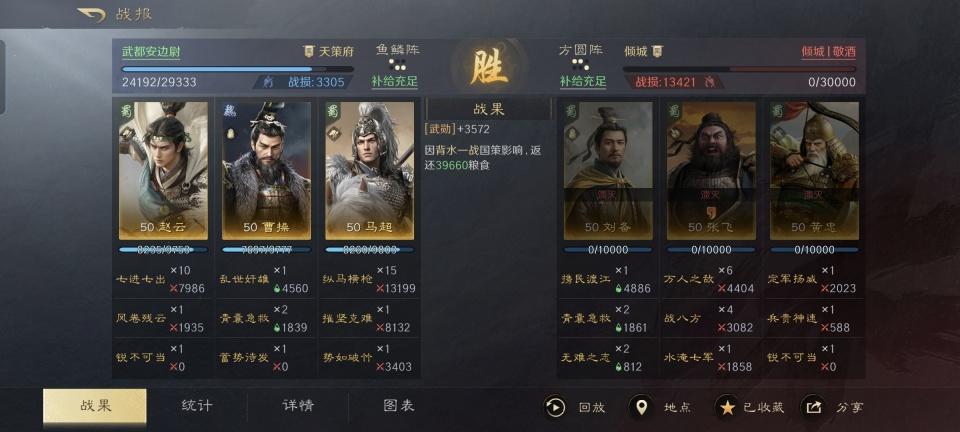This screenshot has width=960, height=432.
Task: Switch to the 统计 tab
Action: (197, 406)
